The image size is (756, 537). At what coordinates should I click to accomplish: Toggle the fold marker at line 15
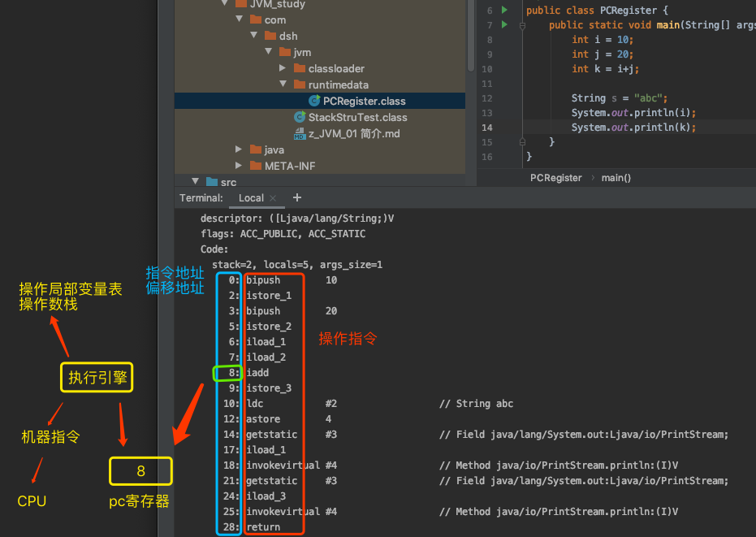(522, 142)
